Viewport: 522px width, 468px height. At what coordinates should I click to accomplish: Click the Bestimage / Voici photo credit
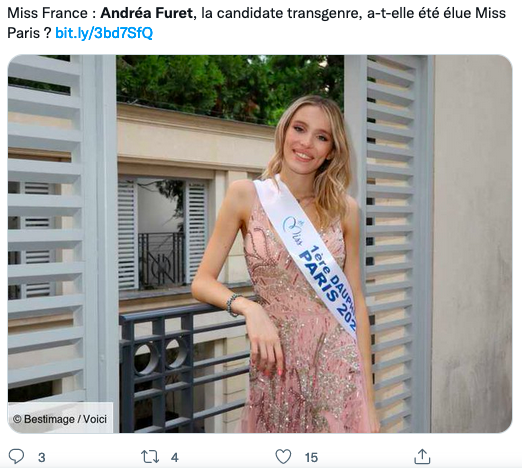[x=60, y=419]
